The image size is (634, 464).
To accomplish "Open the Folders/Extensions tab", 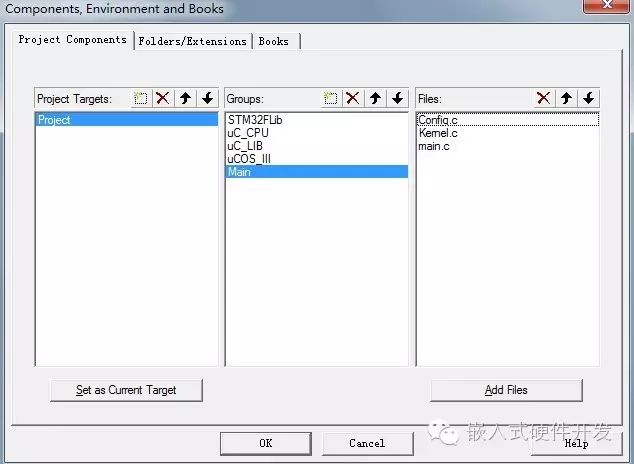I will coord(192,41).
